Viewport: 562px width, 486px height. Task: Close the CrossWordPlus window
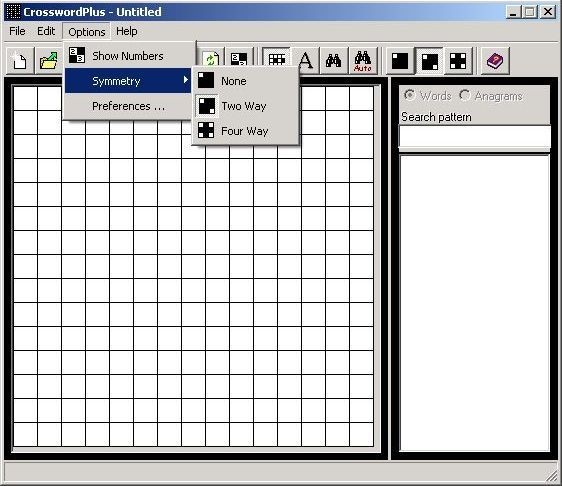click(548, 12)
